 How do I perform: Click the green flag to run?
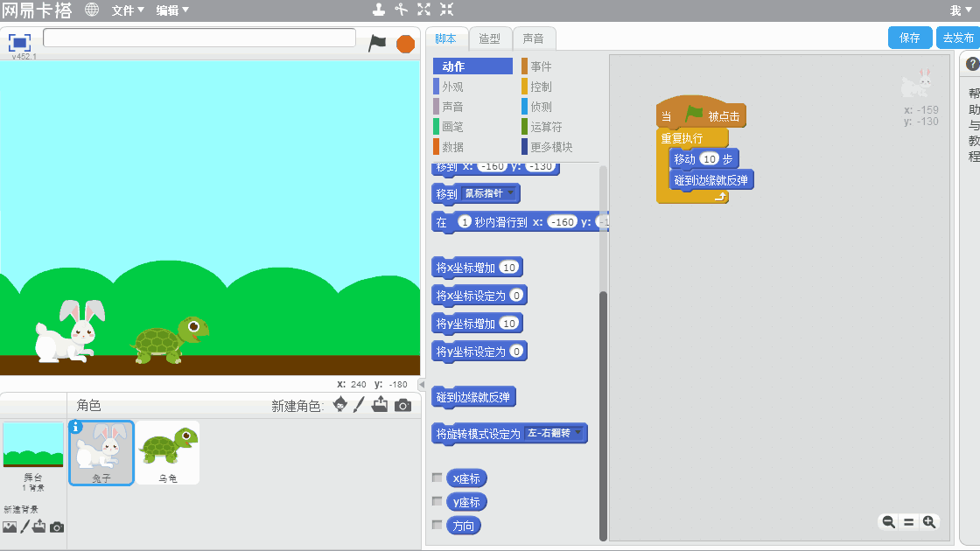(377, 43)
